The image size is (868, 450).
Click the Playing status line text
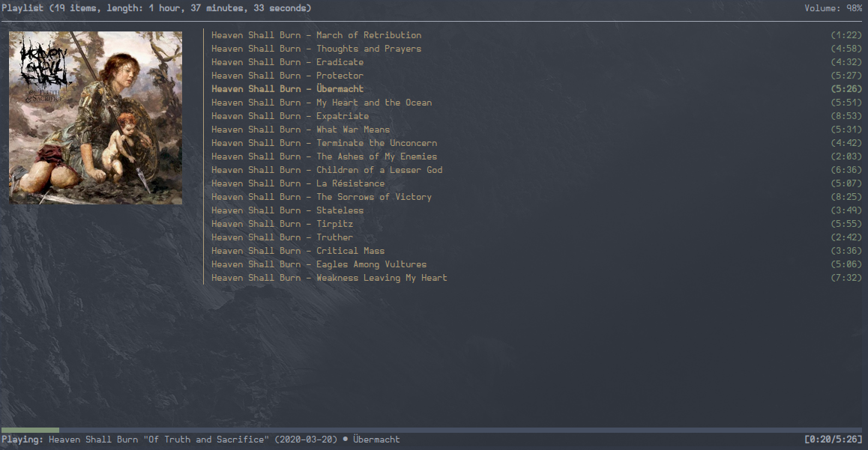[x=200, y=440]
